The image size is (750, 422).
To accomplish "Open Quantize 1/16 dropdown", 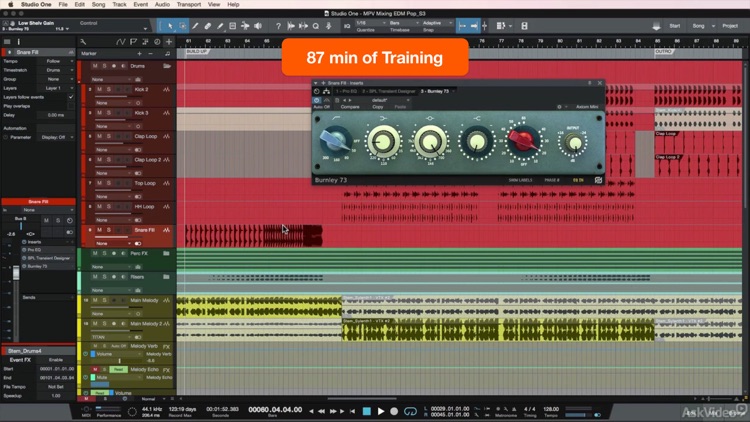I will pos(371,23).
